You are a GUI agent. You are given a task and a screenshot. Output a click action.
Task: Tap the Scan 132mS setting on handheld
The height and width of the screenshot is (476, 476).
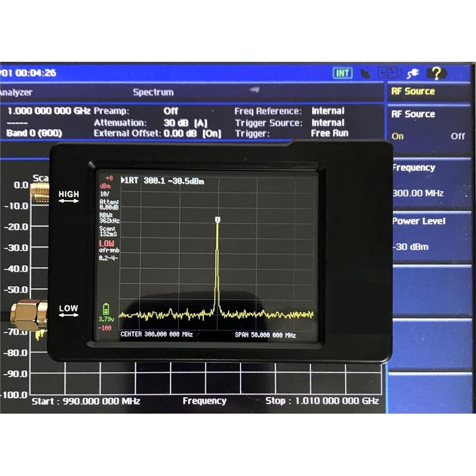108,231
